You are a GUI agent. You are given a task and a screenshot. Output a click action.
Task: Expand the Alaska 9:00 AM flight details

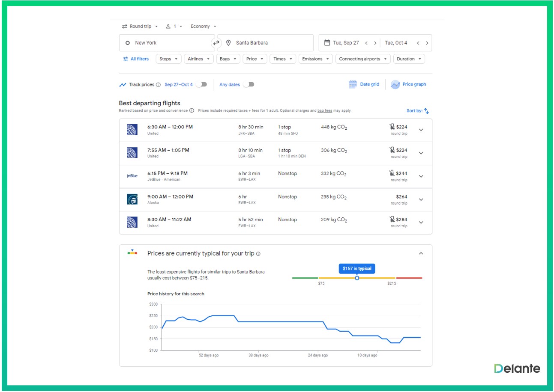421,199
